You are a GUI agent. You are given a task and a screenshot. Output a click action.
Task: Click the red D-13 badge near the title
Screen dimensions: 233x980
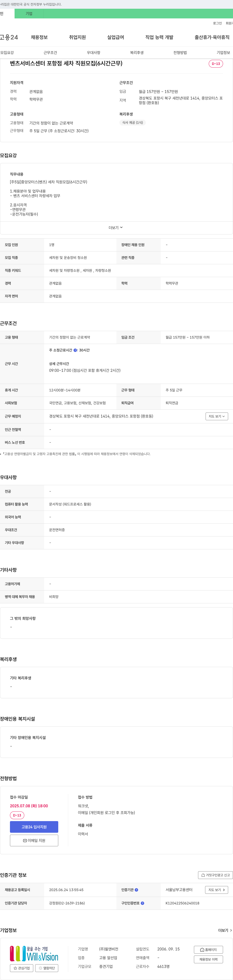216,63
